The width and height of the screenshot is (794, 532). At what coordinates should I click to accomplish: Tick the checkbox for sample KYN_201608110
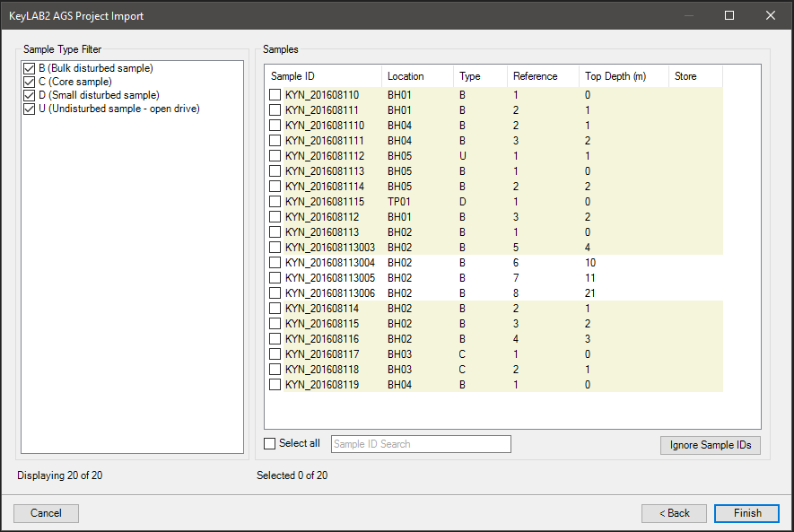(x=275, y=94)
